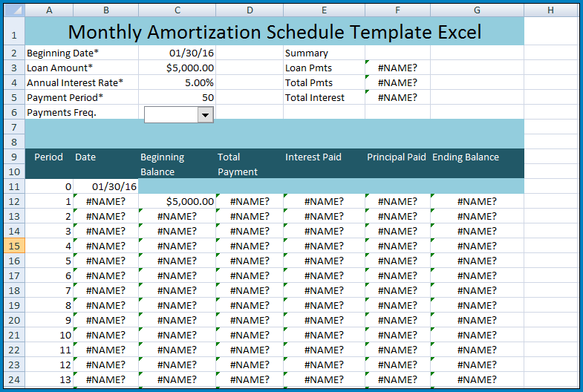Click the 'Annual Interest Rate*' label cell

coord(82,82)
